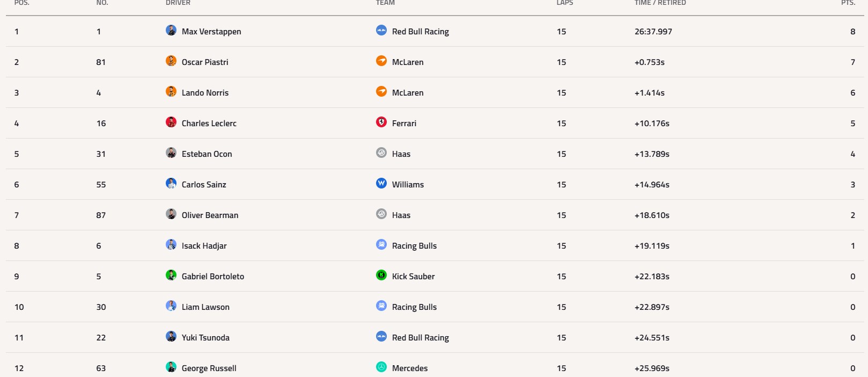Click the DRIVER column header
This screenshot has height=377, width=868.
[178, 3]
